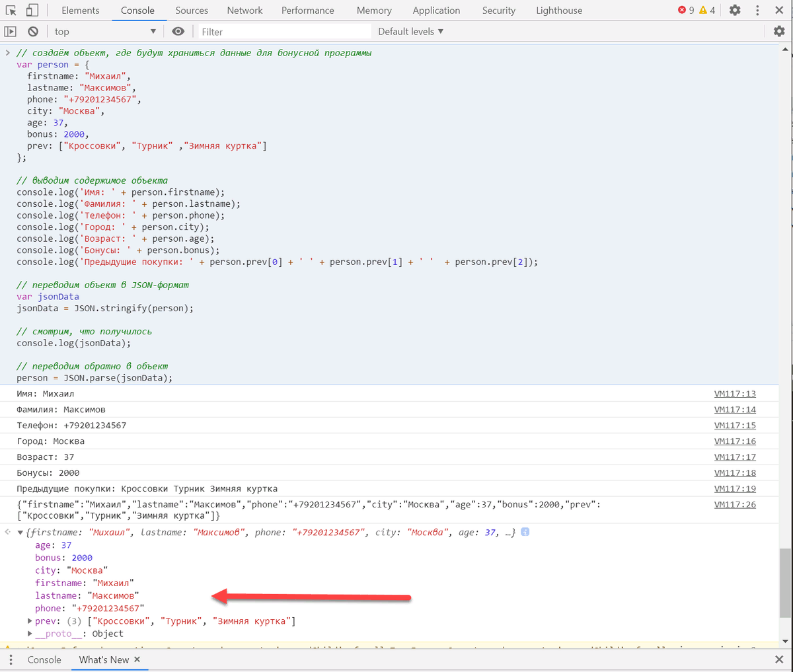Open source link VM117:13
The width and height of the screenshot is (793, 672).
pos(735,394)
